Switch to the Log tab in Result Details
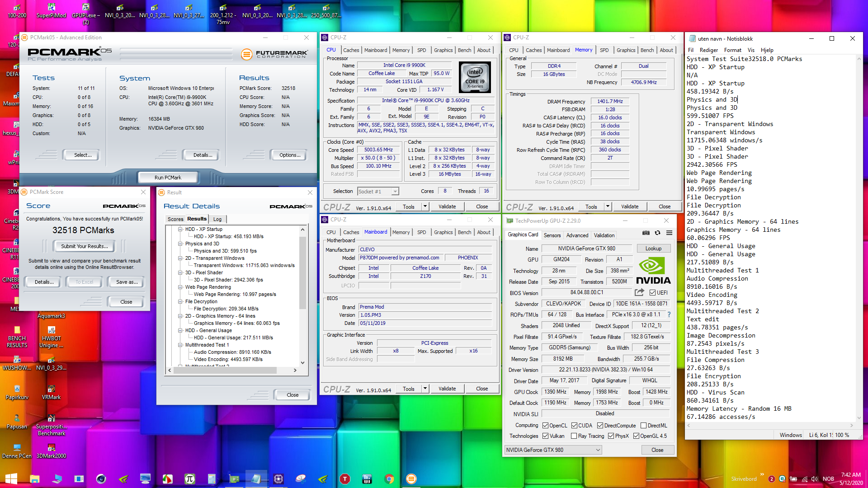Image resolution: width=868 pixels, height=488 pixels. point(217,219)
